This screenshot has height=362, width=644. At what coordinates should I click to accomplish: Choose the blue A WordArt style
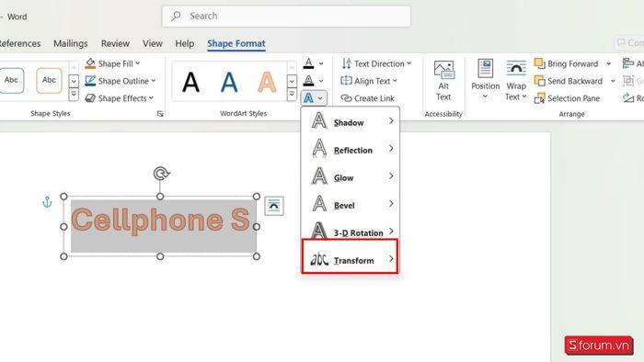[229, 82]
